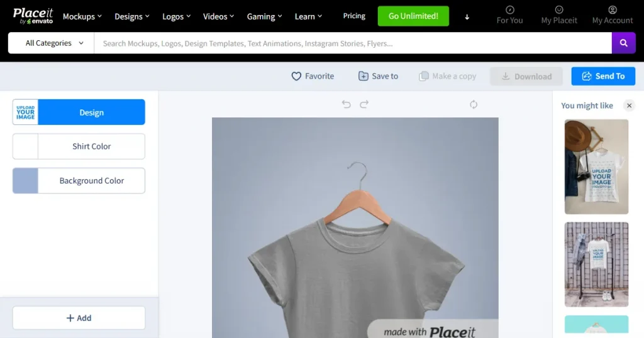The width and height of the screenshot is (644, 338).
Task: Click the Download button
Action: 526,76
